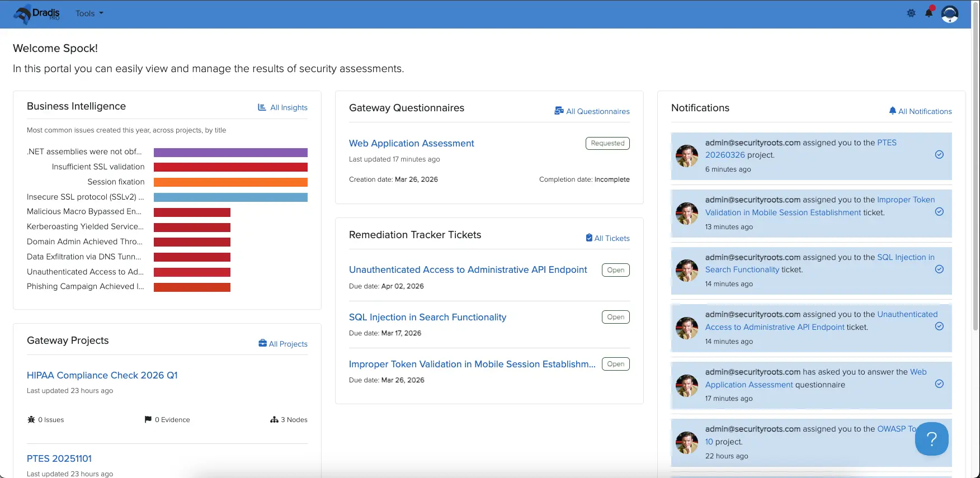Open All Tickets in Remediation Tracker
This screenshot has width=980, height=478.
click(x=607, y=238)
